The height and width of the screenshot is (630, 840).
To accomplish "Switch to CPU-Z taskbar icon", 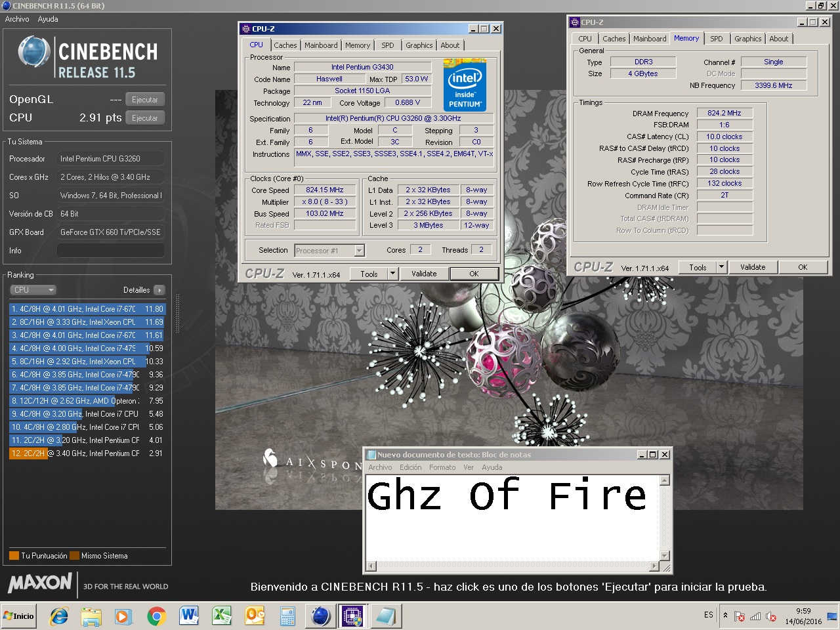I will tap(352, 616).
